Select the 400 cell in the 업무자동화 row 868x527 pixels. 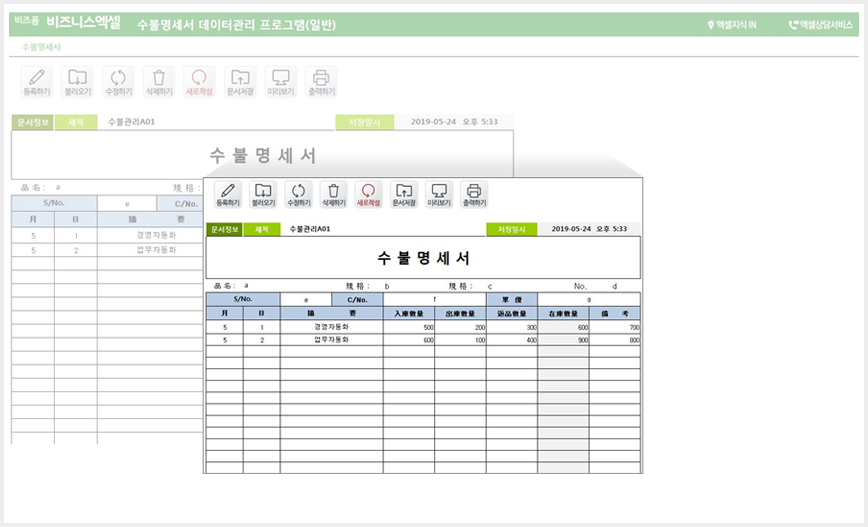512,340
